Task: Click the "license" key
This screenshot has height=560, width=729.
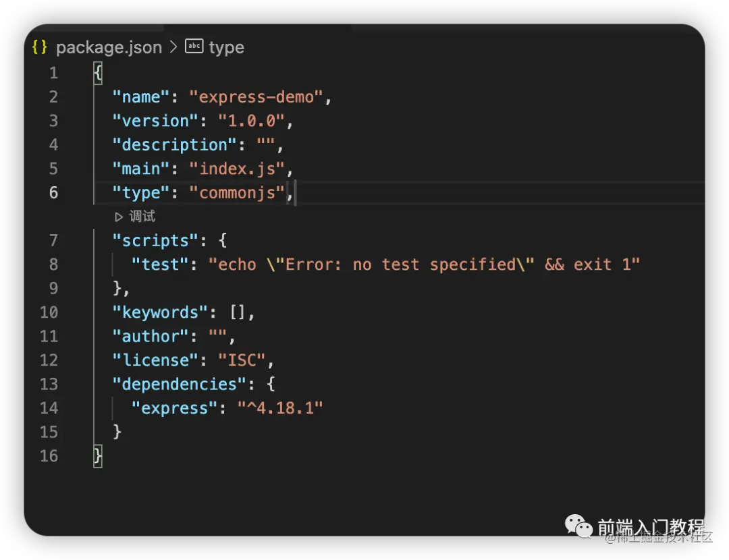Action: tap(155, 360)
